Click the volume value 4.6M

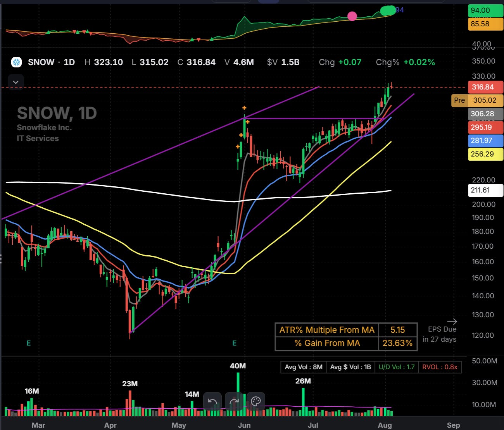pyautogui.click(x=243, y=62)
